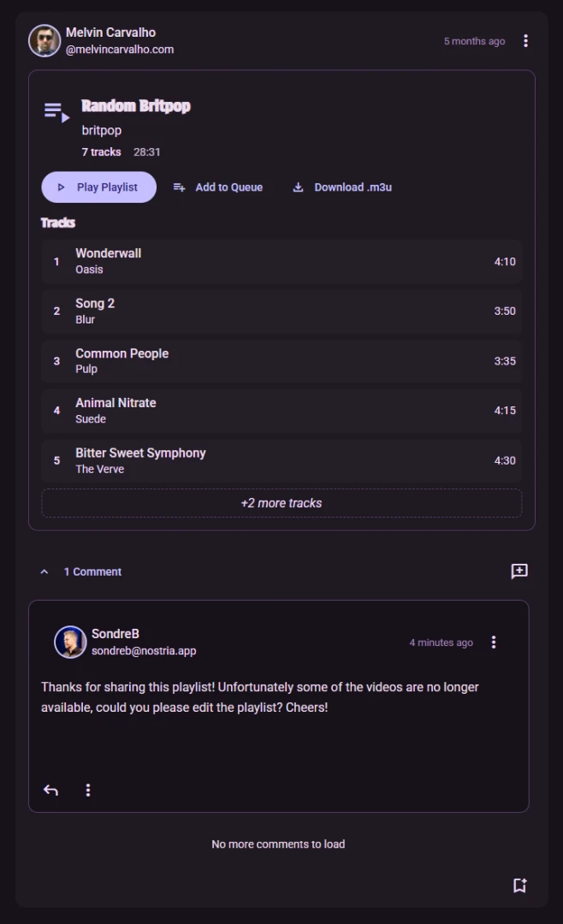Open Melvin Carvalho's post options menu
Screen dimensions: 563x924
[x=525, y=41]
